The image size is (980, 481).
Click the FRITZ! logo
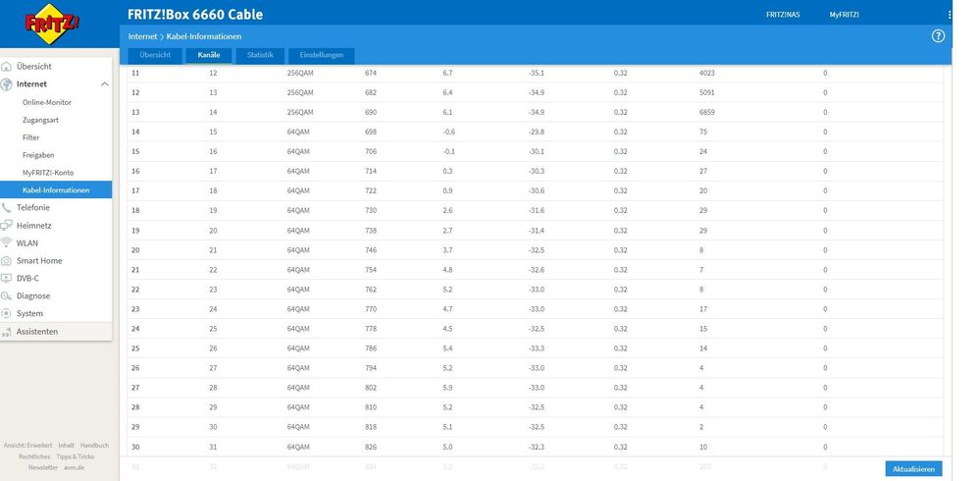click(x=52, y=24)
